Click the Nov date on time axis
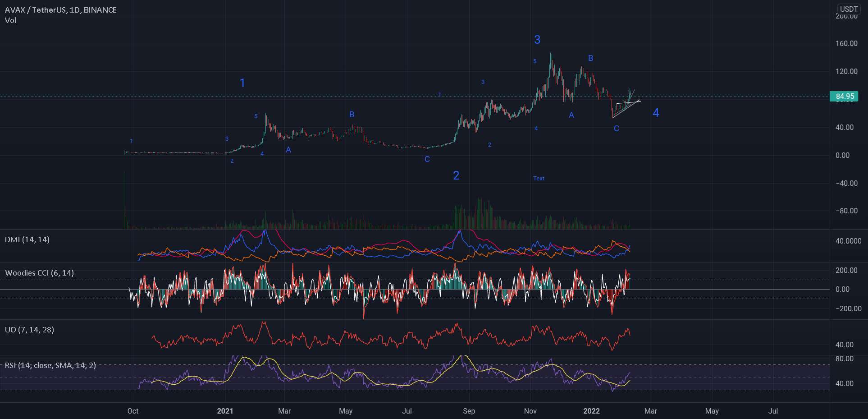This screenshot has width=868, height=419. [530, 411]
